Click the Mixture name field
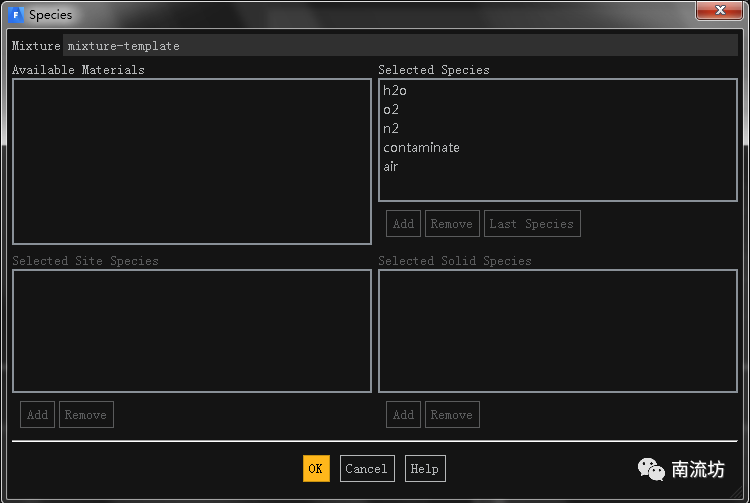This screenshot has height=503, width=750. pyautogui.click(x=400, y=46)
